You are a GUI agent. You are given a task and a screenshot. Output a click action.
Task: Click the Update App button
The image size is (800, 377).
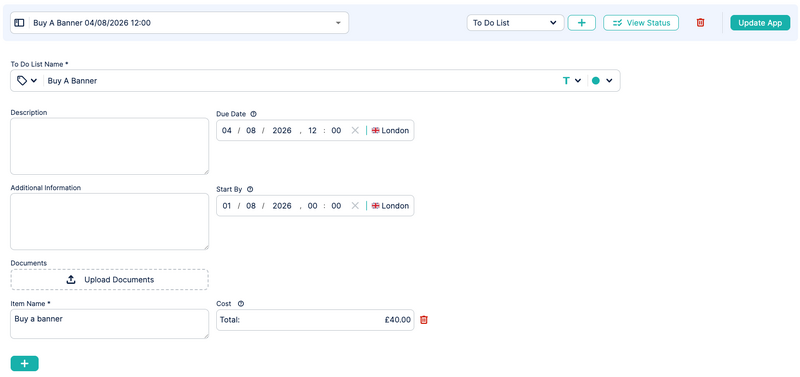tap(760, 23)
